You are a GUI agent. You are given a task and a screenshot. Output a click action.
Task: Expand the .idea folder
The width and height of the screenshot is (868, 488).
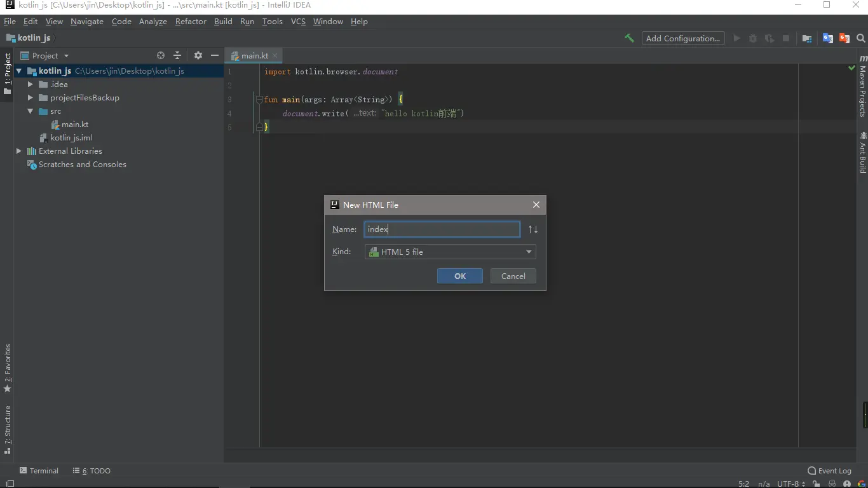pyautogui.click(x=30, y=84)
